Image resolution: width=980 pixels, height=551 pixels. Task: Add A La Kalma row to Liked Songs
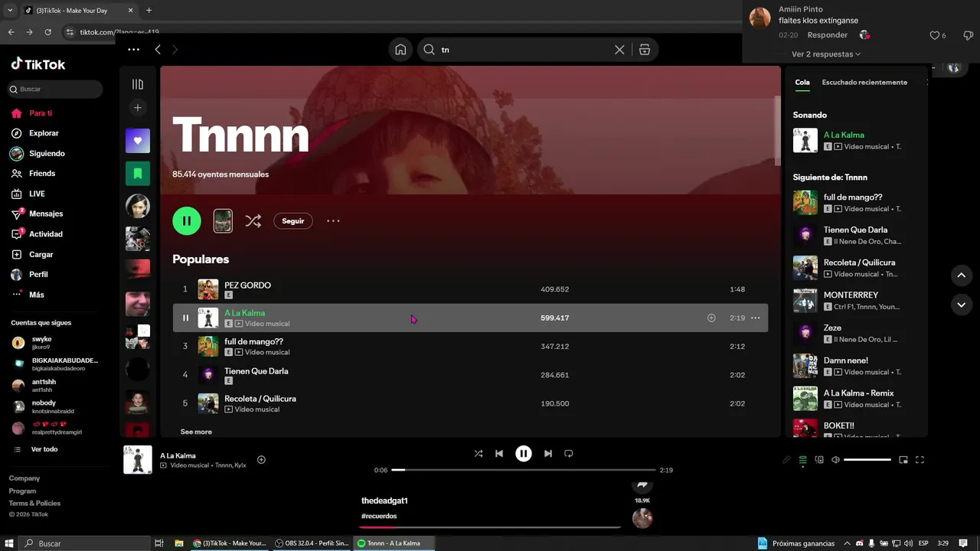click(x=711, y=318)
